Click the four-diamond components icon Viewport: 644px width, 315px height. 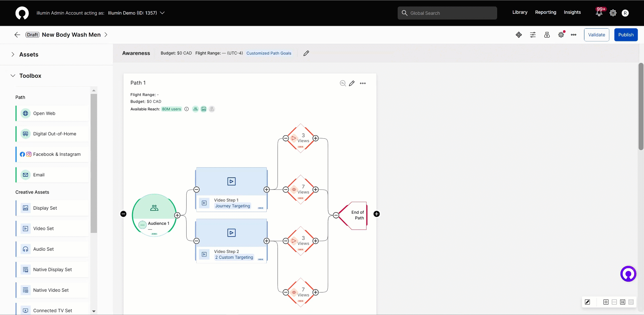(519, 35)
